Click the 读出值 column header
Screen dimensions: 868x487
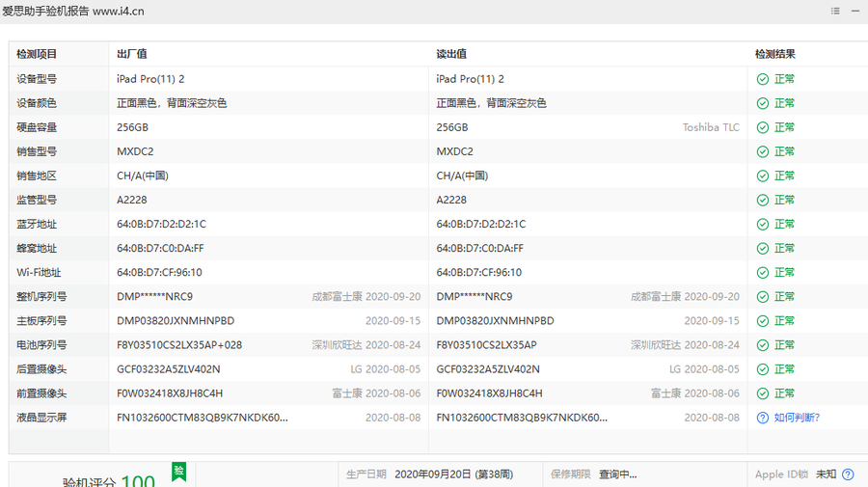pos(451,54)
